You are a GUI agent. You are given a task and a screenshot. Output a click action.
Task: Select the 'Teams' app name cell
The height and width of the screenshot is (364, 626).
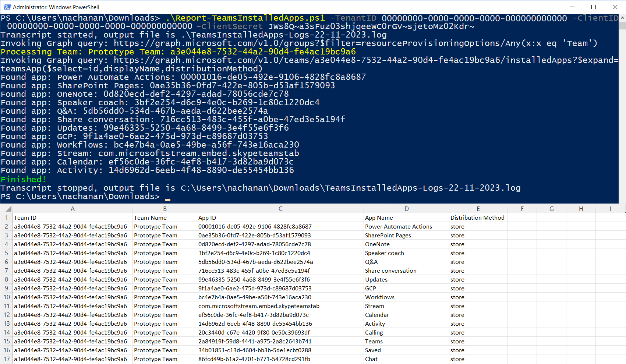pyautogui.click(x=406, y=341)
